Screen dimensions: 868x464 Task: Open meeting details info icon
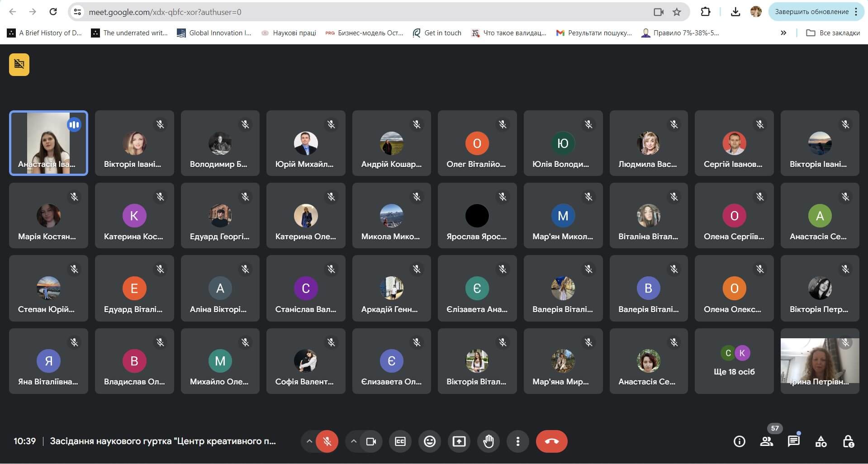click(739, 441)
